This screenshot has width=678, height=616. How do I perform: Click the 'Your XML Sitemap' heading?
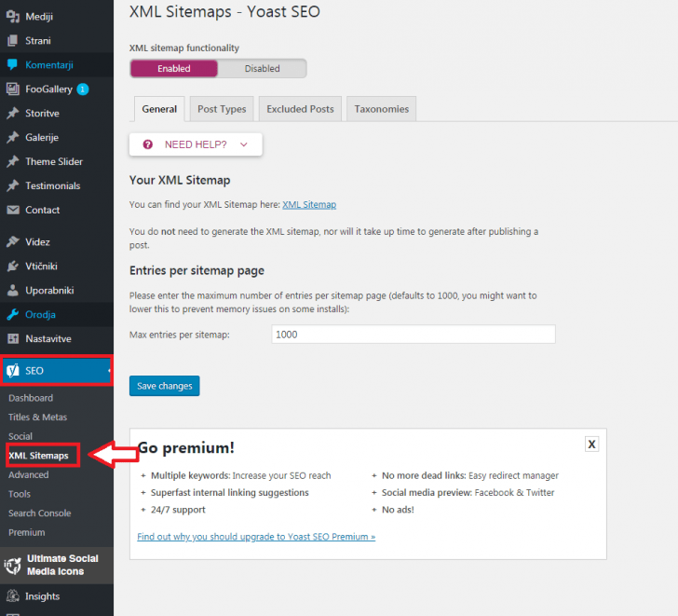[180, 180]
